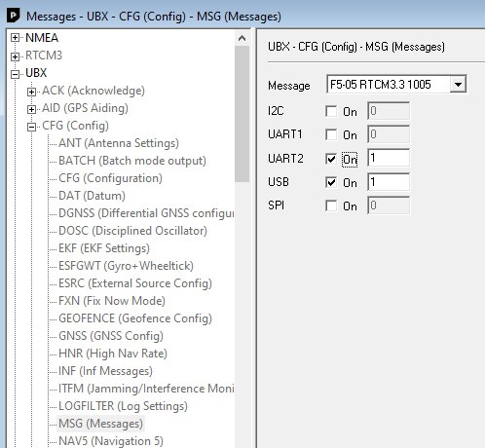Open the Message dropdown list
485x448 pixels.
point(458,85)
